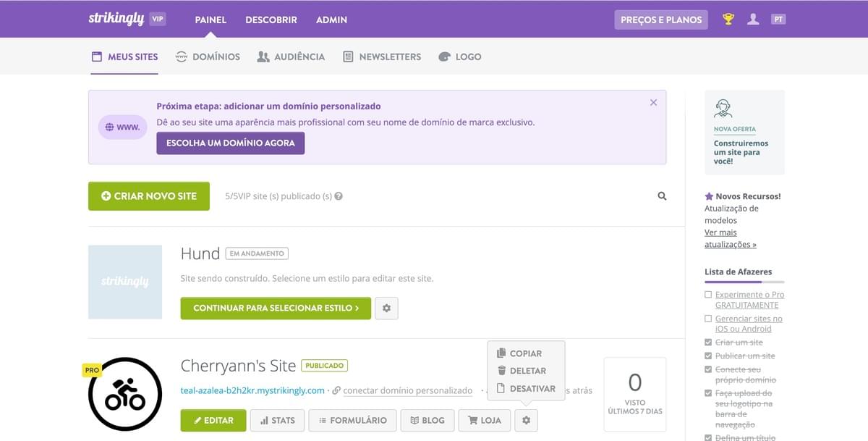This screenshot has height=441, width=868.
Task: Click the help question mark beside published count
Action: (x=339, y=196)
